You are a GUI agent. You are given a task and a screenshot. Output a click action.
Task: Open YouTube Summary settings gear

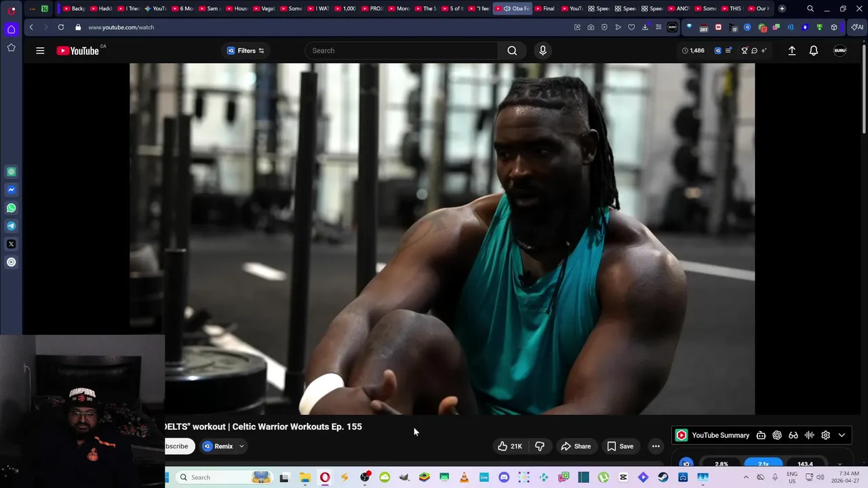[x=825, y=435]
